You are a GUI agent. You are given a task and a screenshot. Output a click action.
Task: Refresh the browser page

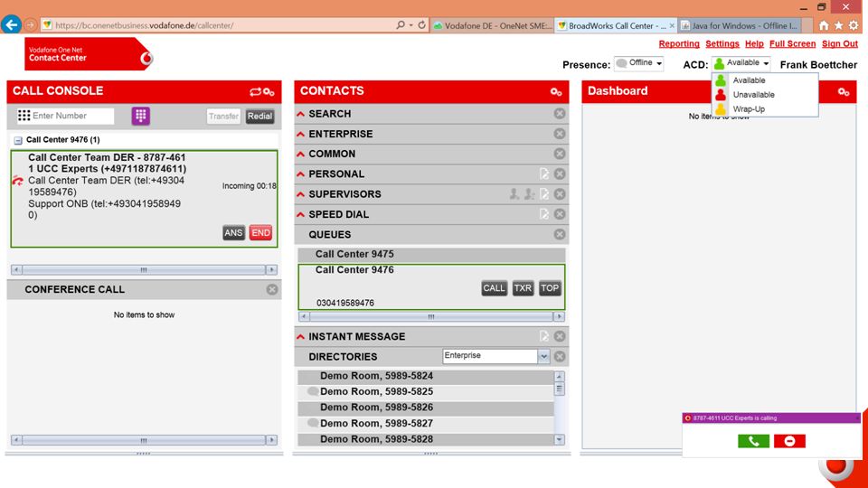coord(422,25)
